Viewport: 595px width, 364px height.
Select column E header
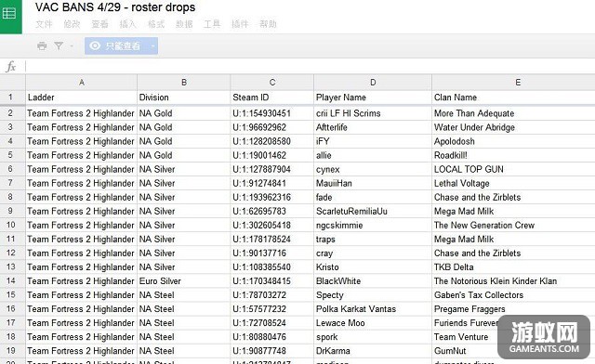[518, 83]
